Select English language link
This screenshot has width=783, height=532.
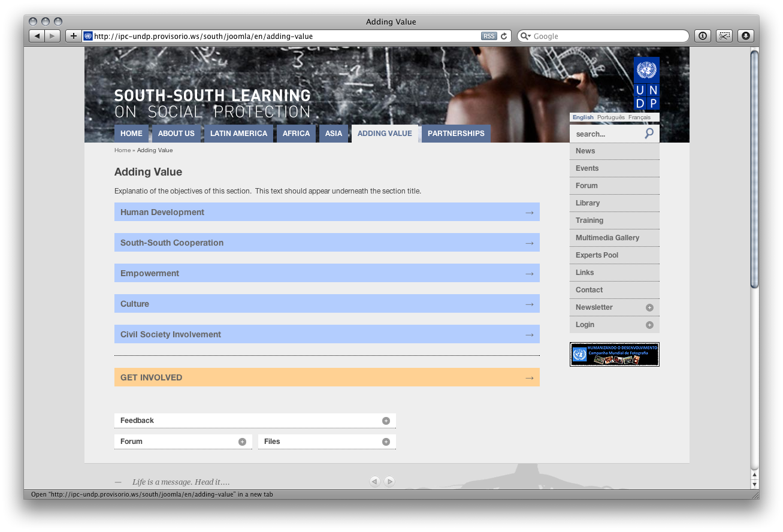583,117
